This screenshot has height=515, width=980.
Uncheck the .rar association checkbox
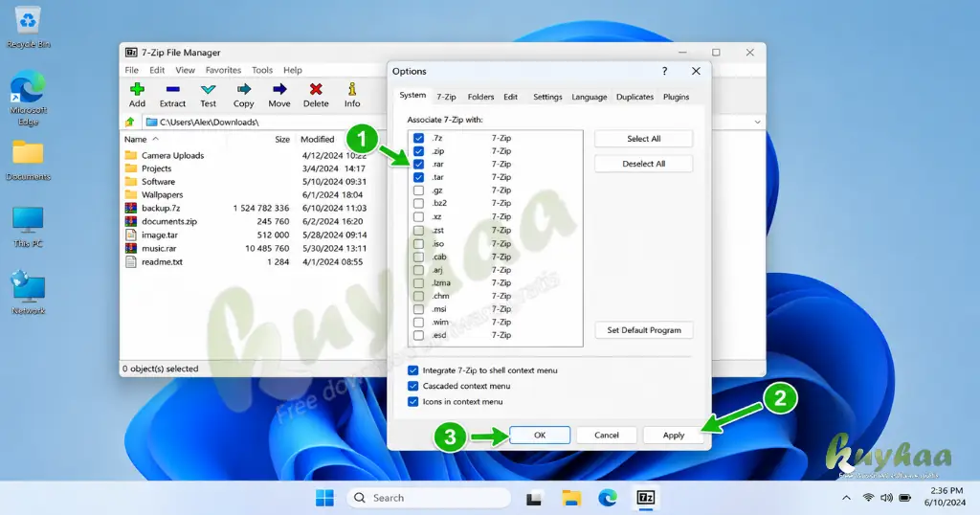[419, 165]
